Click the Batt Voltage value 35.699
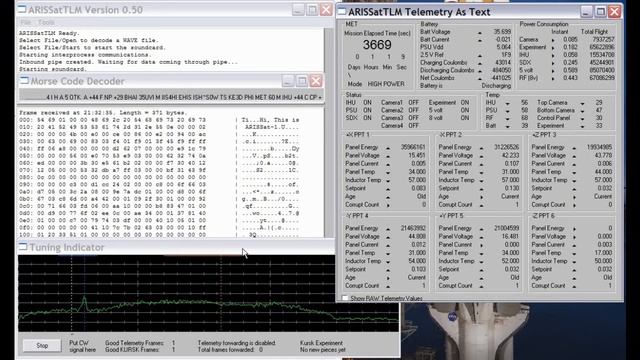The width and height of the screenshot is (640, 360). click(502, 32)
